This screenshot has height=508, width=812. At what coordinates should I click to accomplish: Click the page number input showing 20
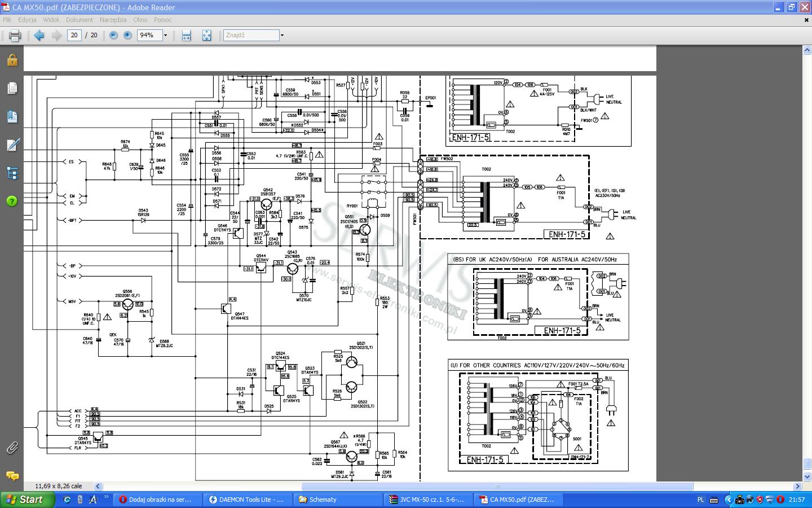click(74, 35)
